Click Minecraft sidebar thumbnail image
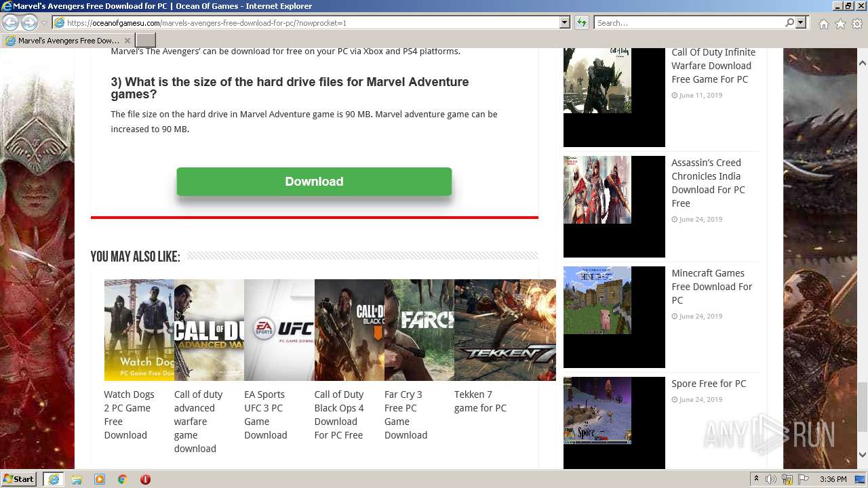The height and width of the screenshot is (488, 868). (614, 317)
